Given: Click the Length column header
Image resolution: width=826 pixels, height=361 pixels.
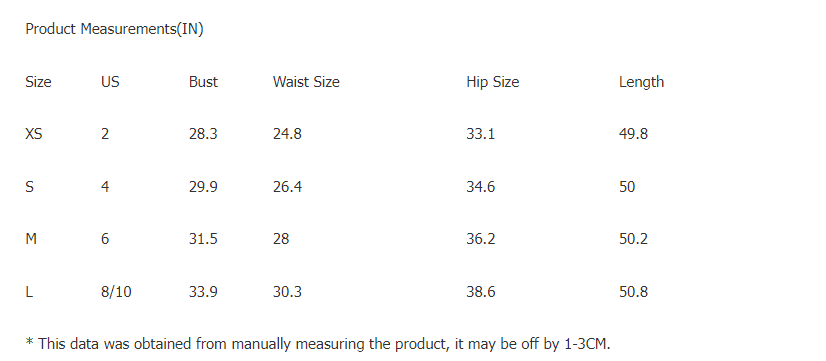Looking at the screenshot, I should [641, 82].
